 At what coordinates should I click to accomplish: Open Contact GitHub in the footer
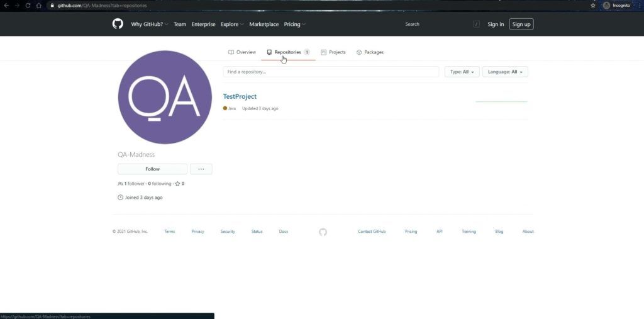372,232
